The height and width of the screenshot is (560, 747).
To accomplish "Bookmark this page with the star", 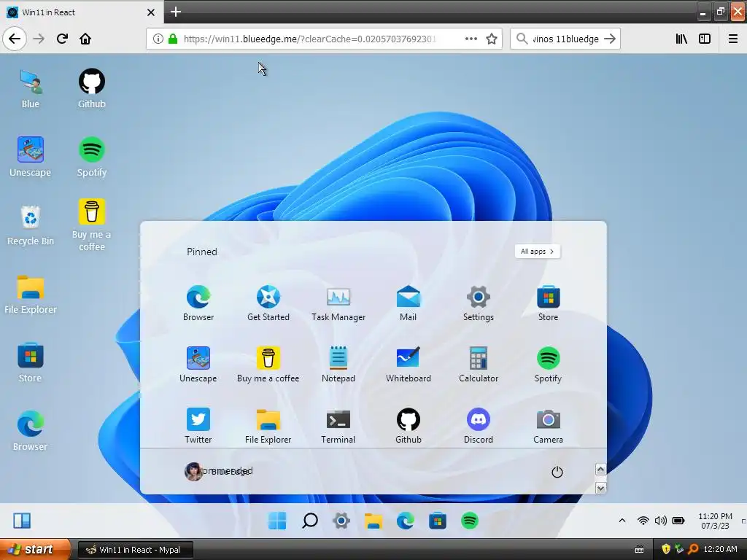I will tap(492, 39).
